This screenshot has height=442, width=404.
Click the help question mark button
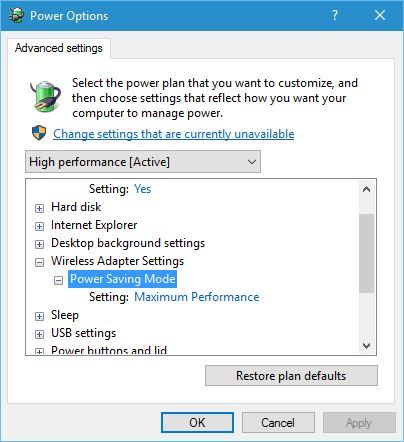point(335,15)
